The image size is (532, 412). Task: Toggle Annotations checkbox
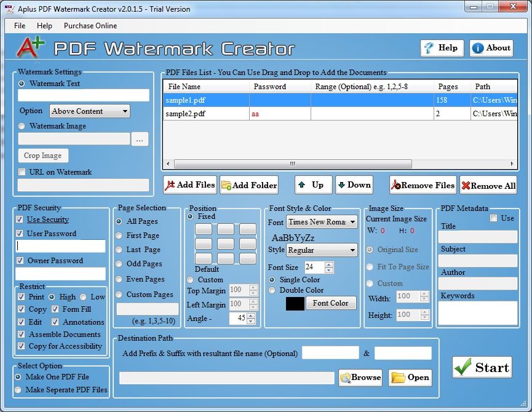coord(55,322)
